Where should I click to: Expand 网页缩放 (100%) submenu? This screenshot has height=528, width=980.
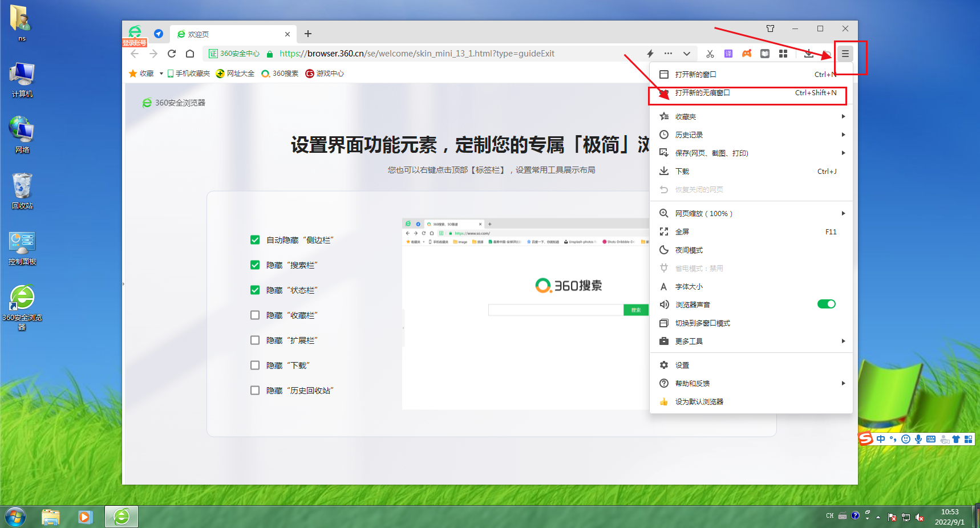751,214
